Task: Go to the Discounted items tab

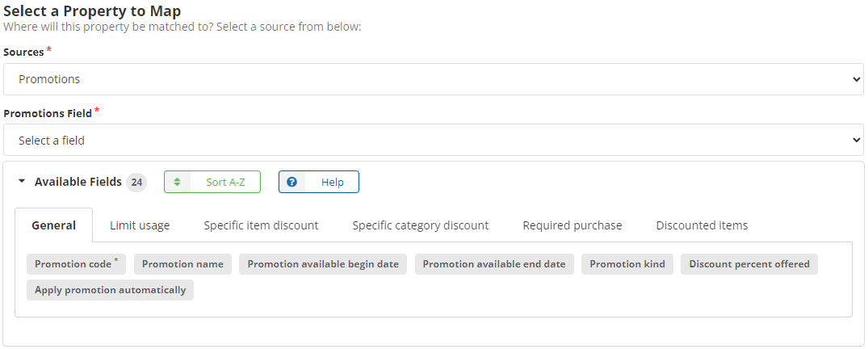Action: (x=702, y=225)
